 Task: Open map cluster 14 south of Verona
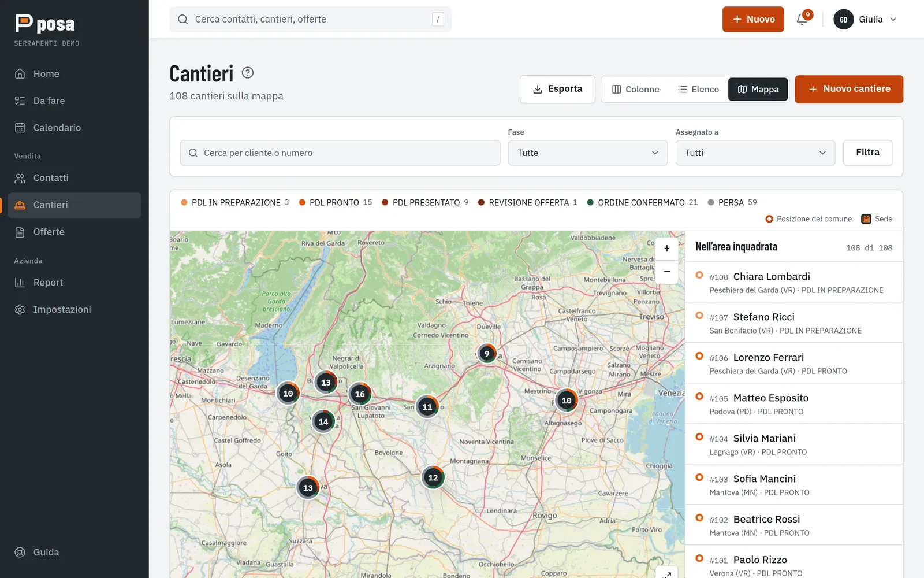323,421
